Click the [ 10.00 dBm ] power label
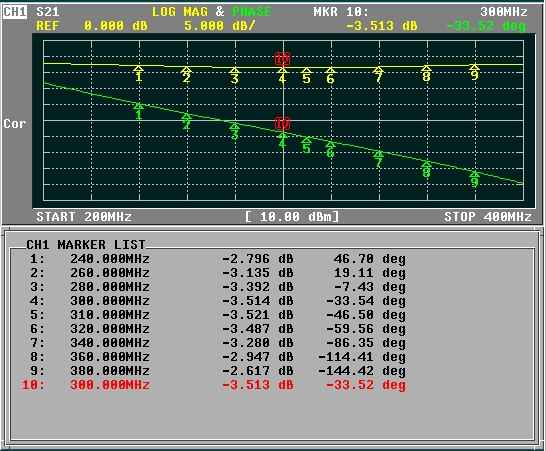 point(292,217)
